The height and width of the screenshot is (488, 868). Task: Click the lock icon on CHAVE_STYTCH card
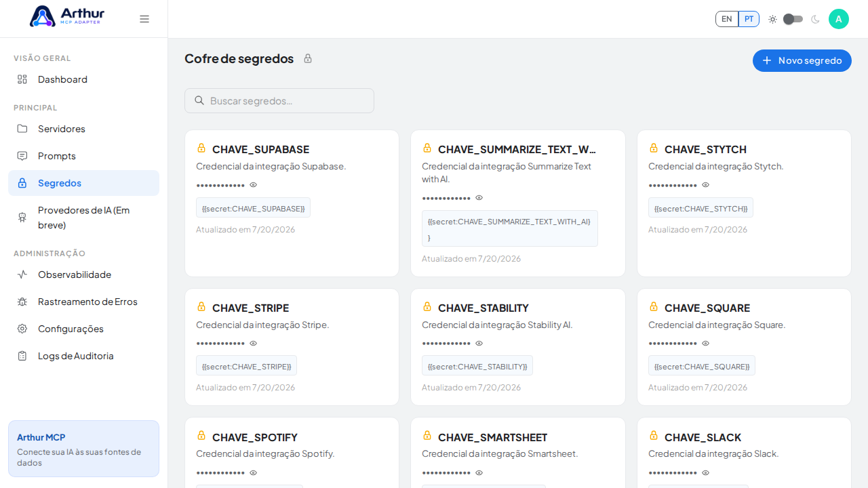[x=654, y=148]
